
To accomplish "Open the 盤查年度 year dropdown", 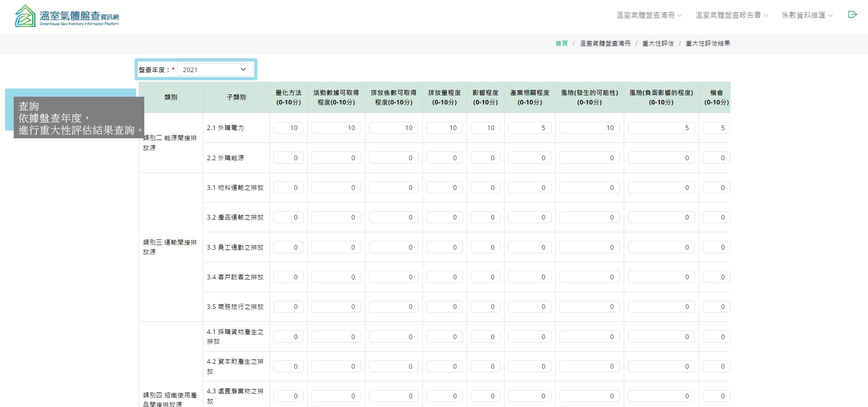I will pos(215,70).
